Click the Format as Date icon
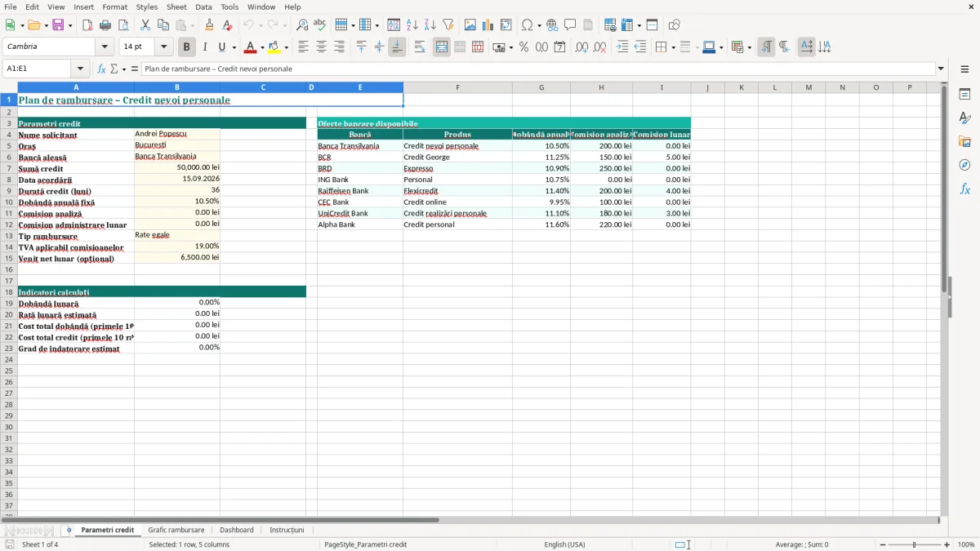 (x=560, y=47)
